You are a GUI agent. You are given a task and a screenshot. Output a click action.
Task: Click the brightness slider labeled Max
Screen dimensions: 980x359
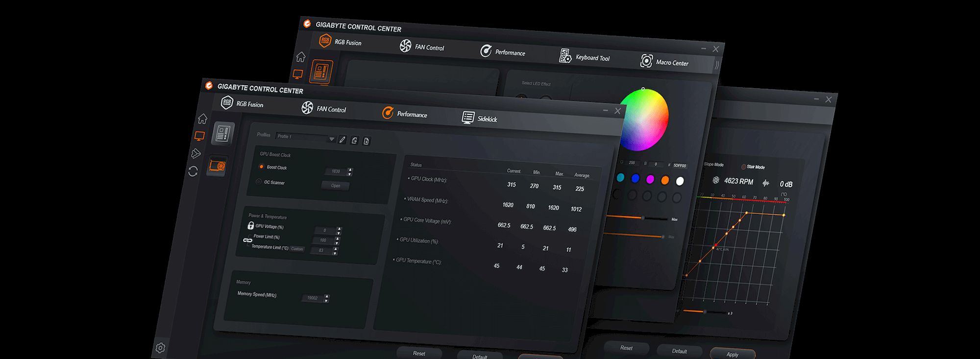coord(637,217)
